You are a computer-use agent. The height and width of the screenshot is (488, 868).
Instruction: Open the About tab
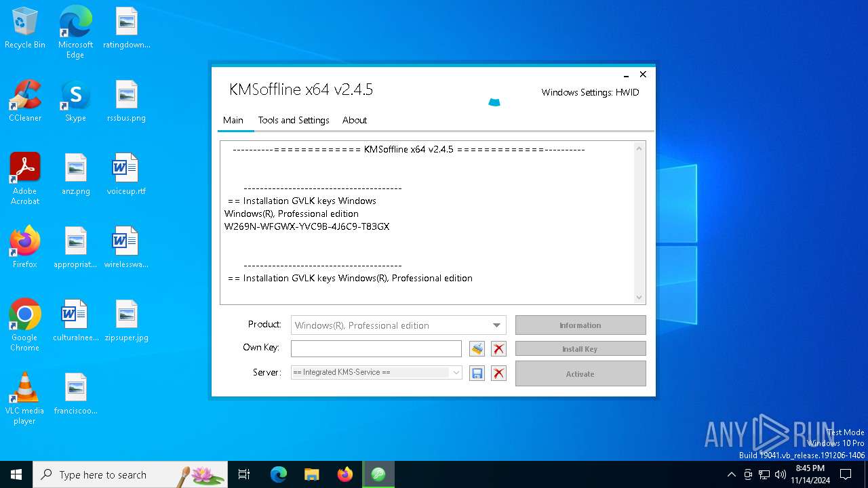tap(355, 120)
